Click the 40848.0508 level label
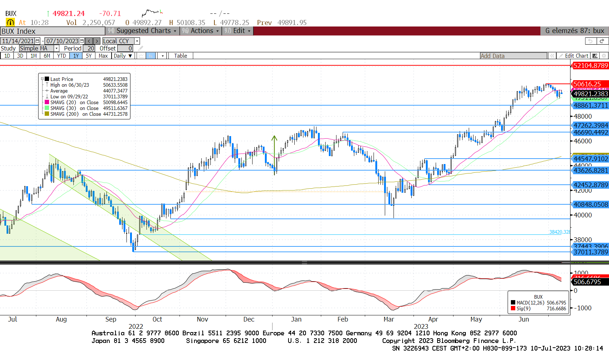Image resolution: width=609 pixels, height=364 pixels. (590, 204)
